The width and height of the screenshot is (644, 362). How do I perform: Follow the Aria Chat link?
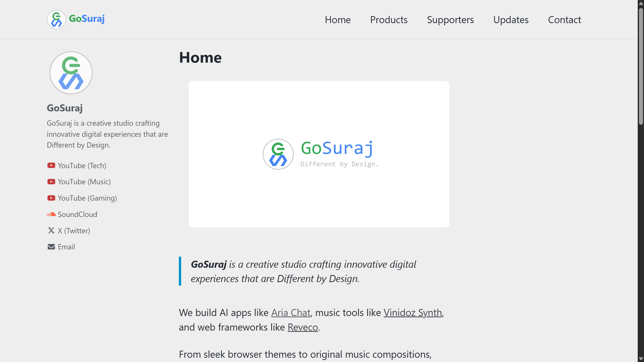coord(291,313)
